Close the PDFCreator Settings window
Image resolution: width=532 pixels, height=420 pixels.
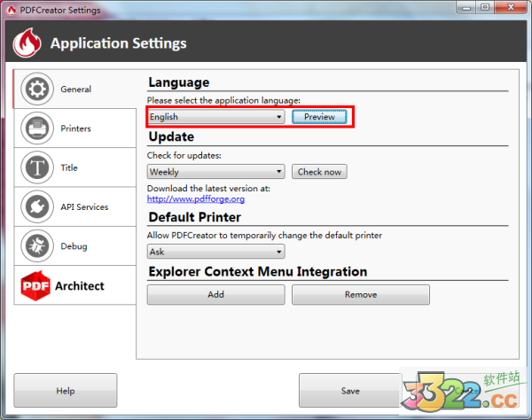click(511, 7)
